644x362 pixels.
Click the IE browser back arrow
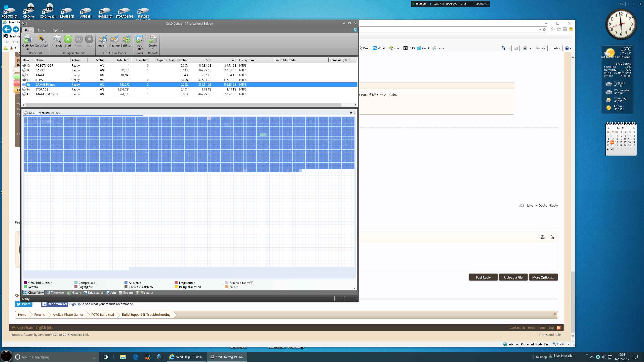(x=7, y=29)
